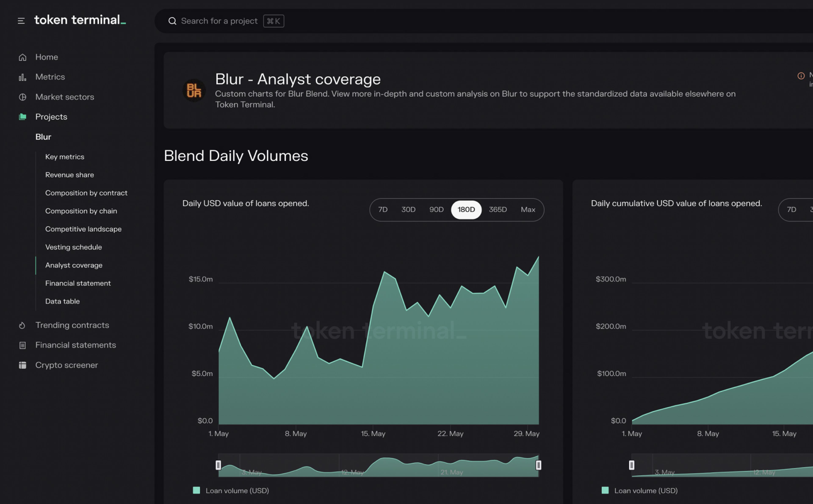Collapse the Blur project tree item
813x504 pixels.
43,137
